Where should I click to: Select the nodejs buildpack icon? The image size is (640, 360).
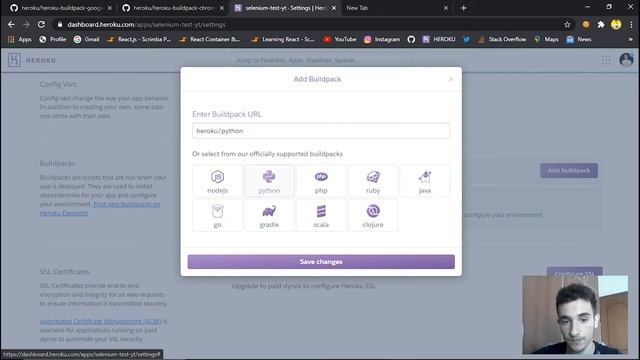pos(217,181)
